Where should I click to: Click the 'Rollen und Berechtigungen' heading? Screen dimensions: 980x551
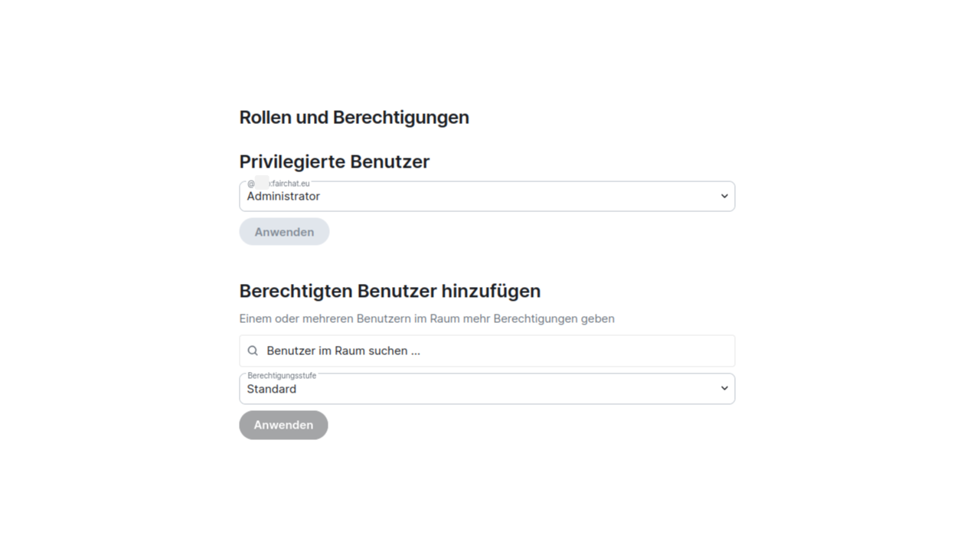point(354,118)
